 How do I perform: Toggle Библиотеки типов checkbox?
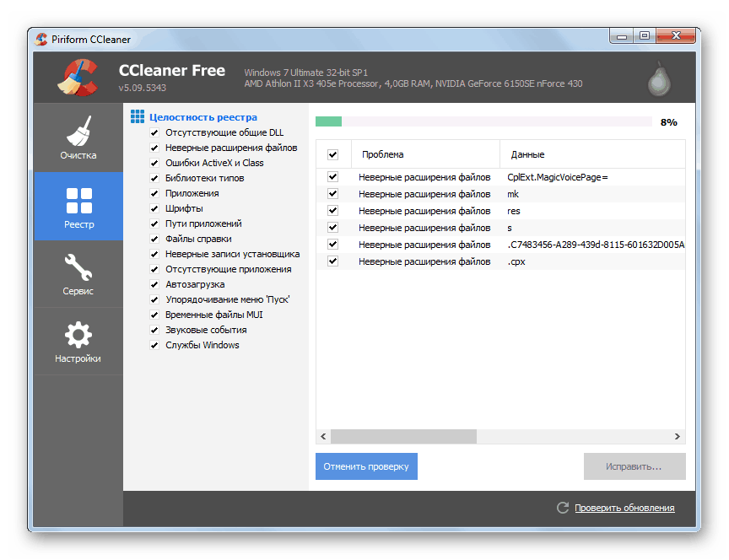click(154, 179)
